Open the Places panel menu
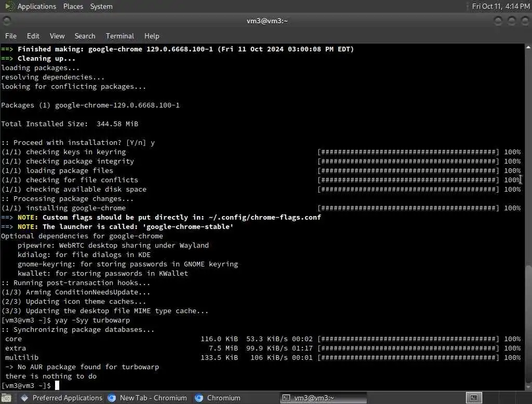This screenshot has height=404, width=532. 73,6
